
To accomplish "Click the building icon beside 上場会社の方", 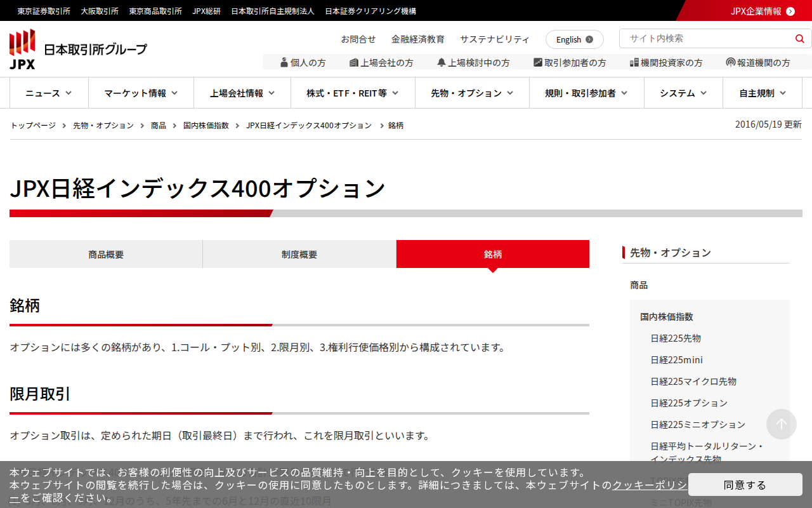I will [354, 62].
